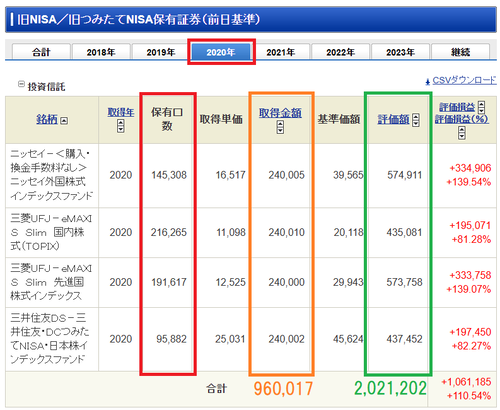Viewport: 500px width, 410px height.
Task: Switch to the 2021年 tab
Action: 281,52
